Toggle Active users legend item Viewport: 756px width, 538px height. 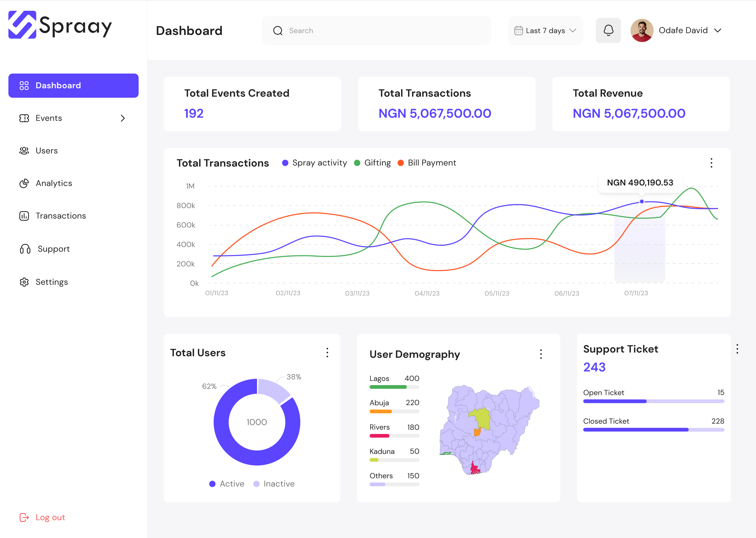(x=227, y=484)
